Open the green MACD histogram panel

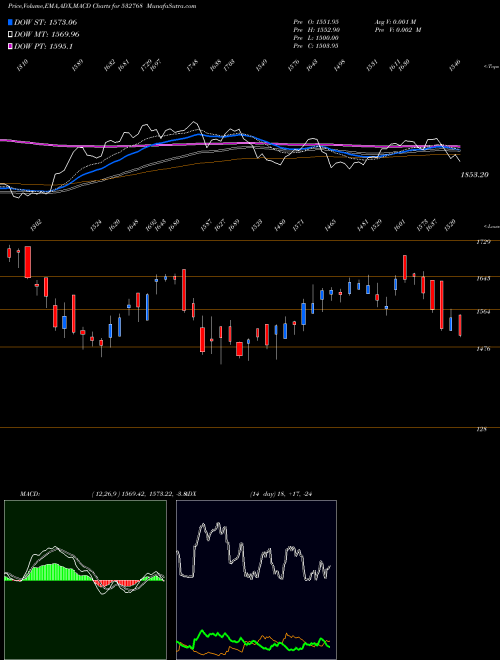click(85, 580)
